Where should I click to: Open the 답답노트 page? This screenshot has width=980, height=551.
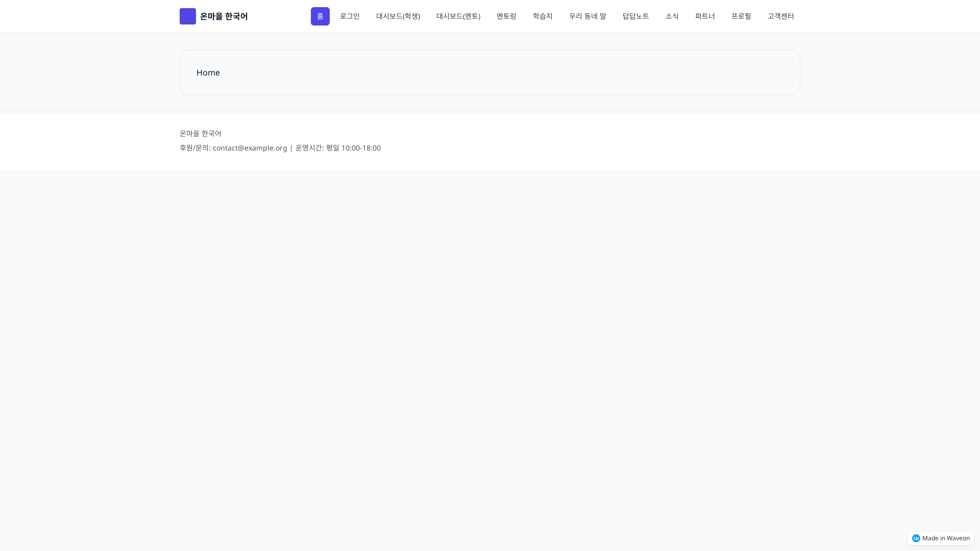pos(635,16)
